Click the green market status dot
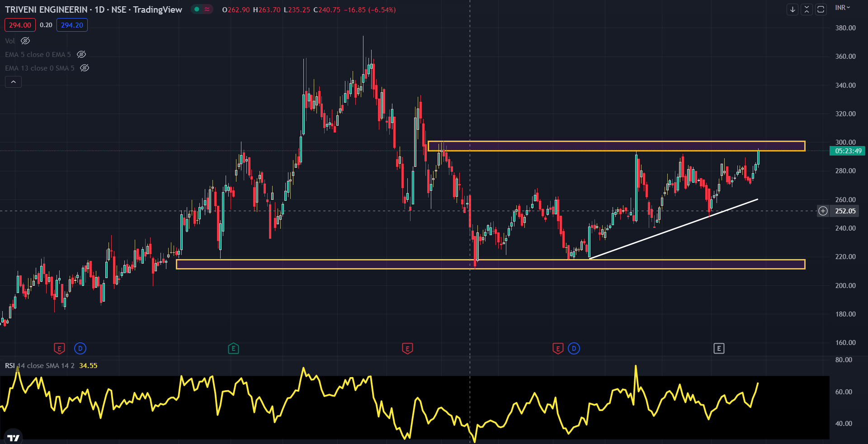 [x=197, y=9]
